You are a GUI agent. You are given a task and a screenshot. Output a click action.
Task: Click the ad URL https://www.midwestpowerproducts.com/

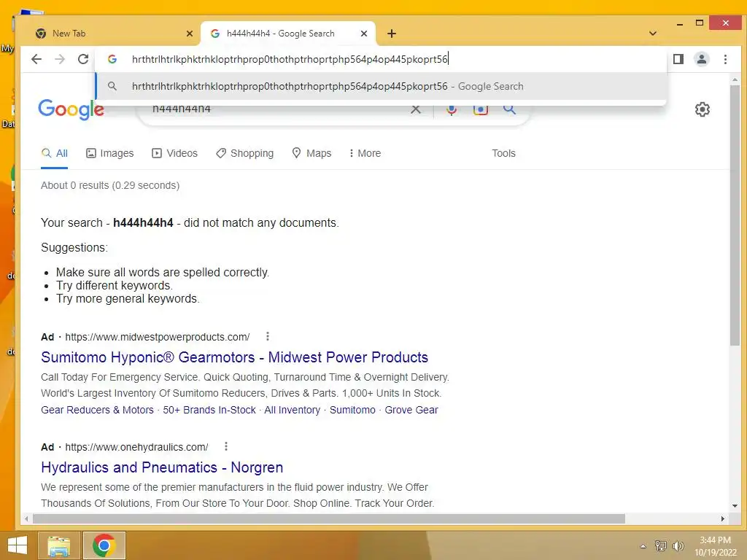(158, 337)
